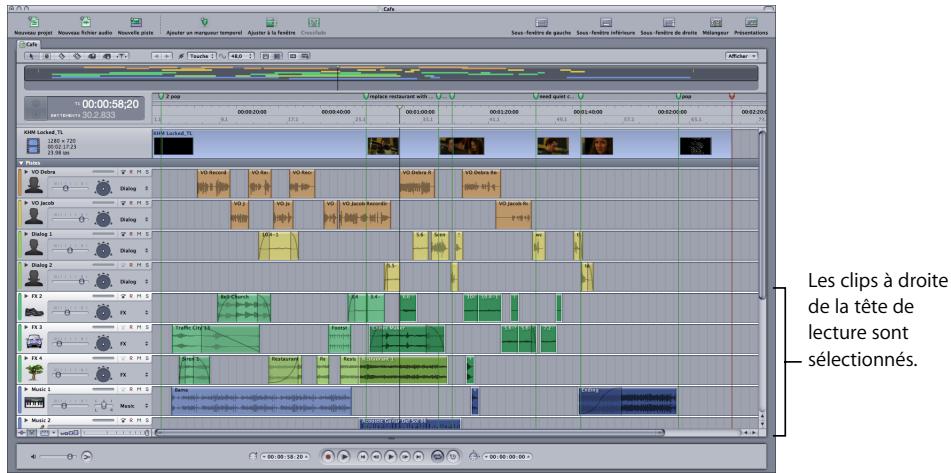This screenshot has width=951, height=473.
Task: Open the VO Debra Dialog submix dropdown
Action: [x=134, y=189]
